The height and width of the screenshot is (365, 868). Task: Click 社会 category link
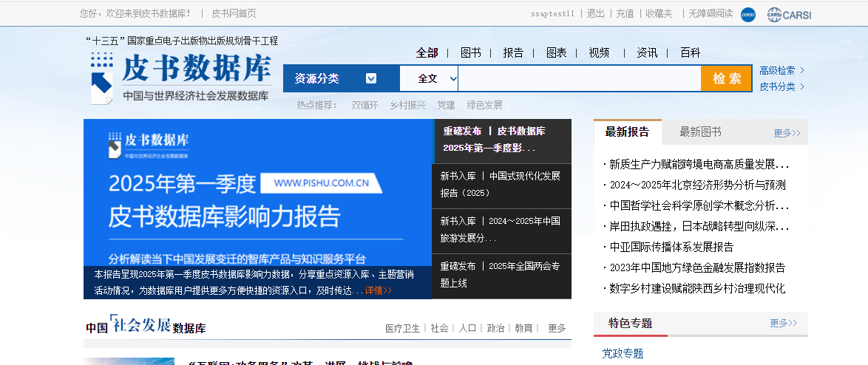point(439,328)
